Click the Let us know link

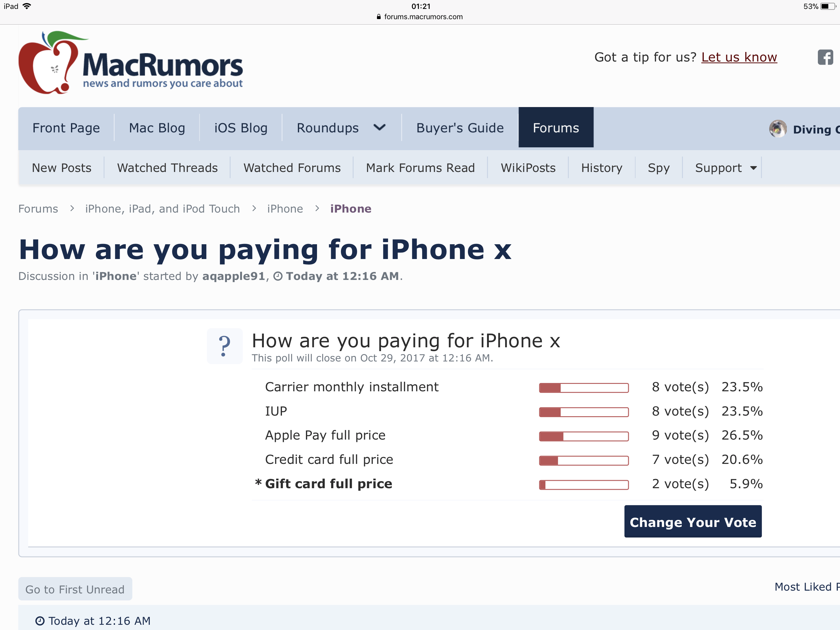pos(739,57)
